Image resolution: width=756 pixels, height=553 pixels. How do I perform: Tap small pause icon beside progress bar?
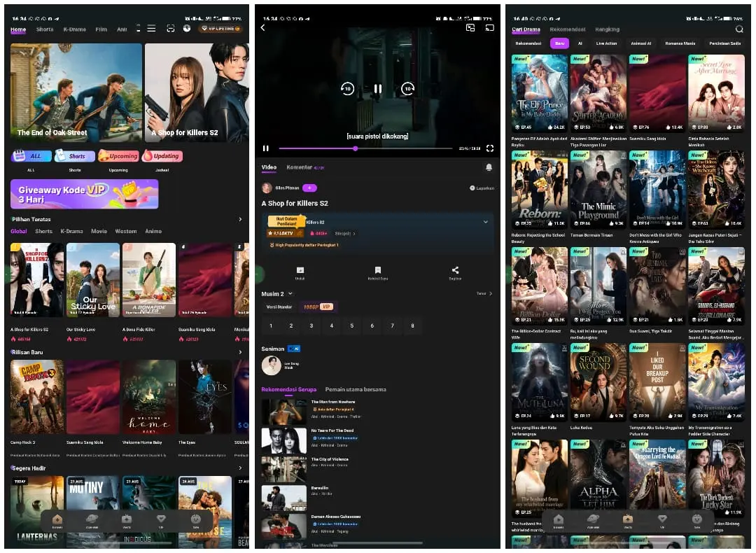[266, 148]
